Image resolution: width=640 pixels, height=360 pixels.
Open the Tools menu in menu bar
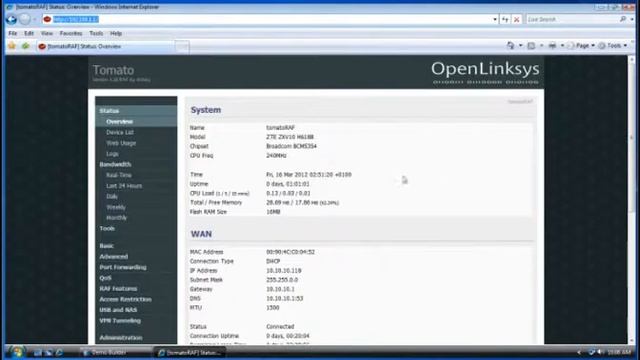[x=96, y=33]
